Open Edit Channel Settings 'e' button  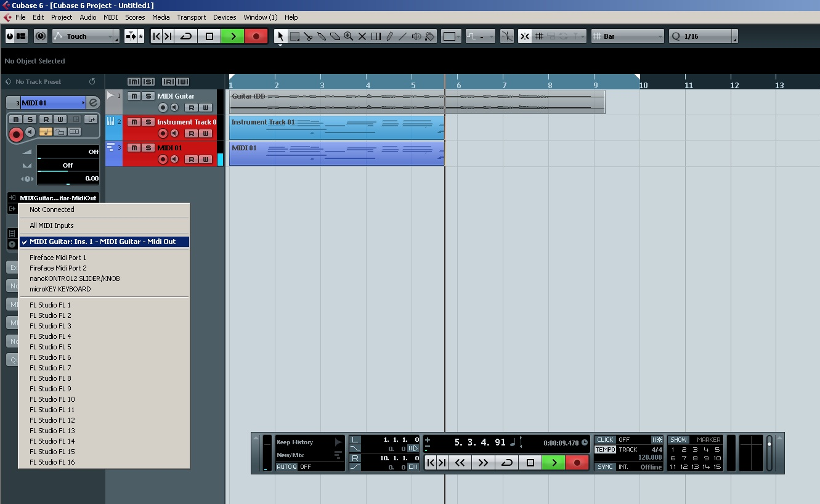[x=93, y=103]
